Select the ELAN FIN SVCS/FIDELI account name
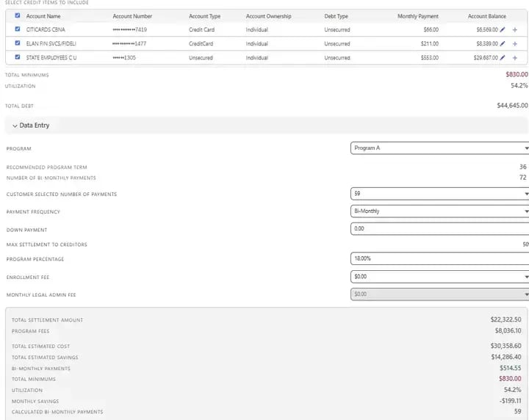 pos(51,43)
